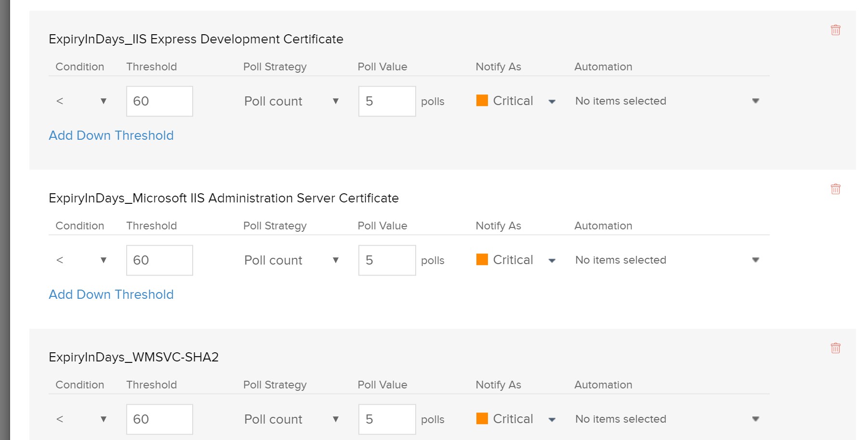The width and height of the screenshot is (868, 440).
Task: Expand Poll Strategy dropdown for IIS Express certificate
Action: click(291, 101)
